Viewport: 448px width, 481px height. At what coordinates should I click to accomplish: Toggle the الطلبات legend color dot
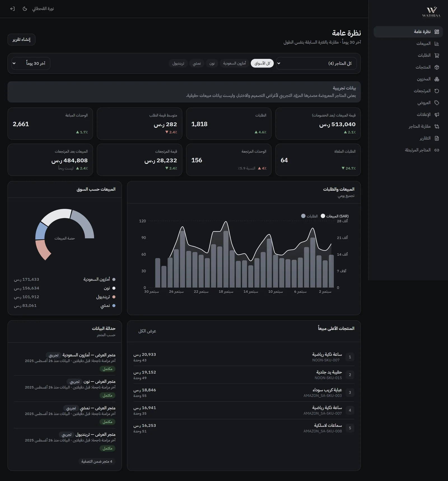click(303, 216)
